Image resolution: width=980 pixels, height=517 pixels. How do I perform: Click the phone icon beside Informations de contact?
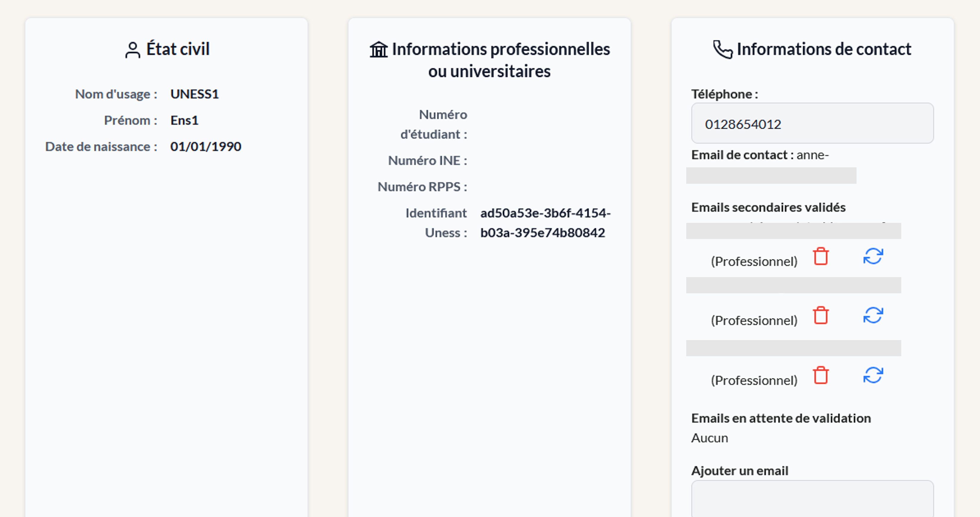click(x=722, y=50)
